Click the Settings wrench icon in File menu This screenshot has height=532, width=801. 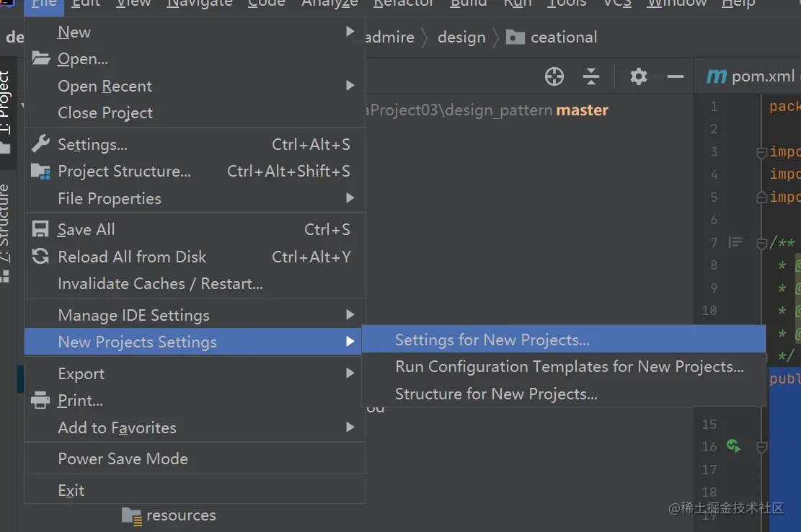point(40,144)
